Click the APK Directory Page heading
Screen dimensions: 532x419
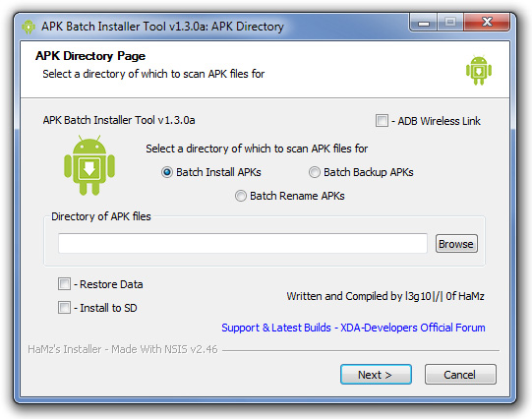click(x=90, y=56)
